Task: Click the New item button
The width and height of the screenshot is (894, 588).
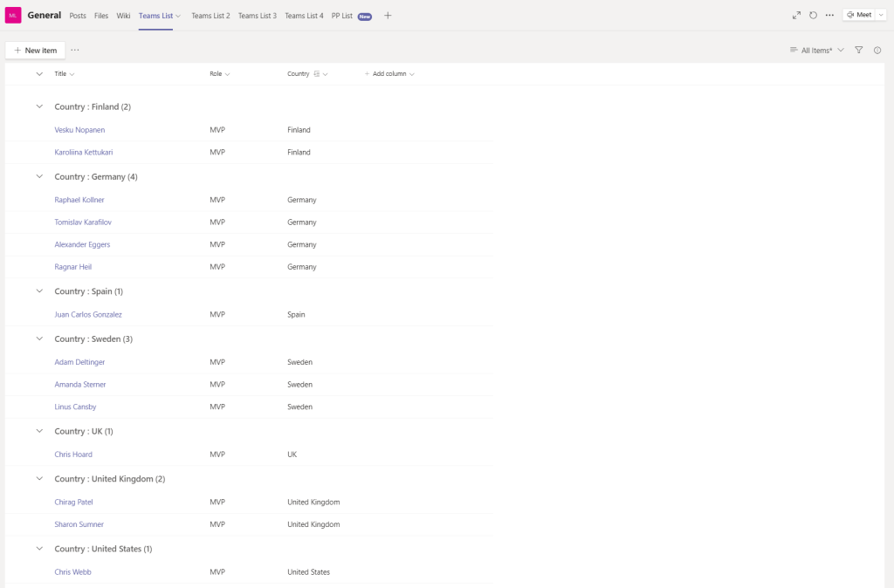Action: tap(35, 51)
